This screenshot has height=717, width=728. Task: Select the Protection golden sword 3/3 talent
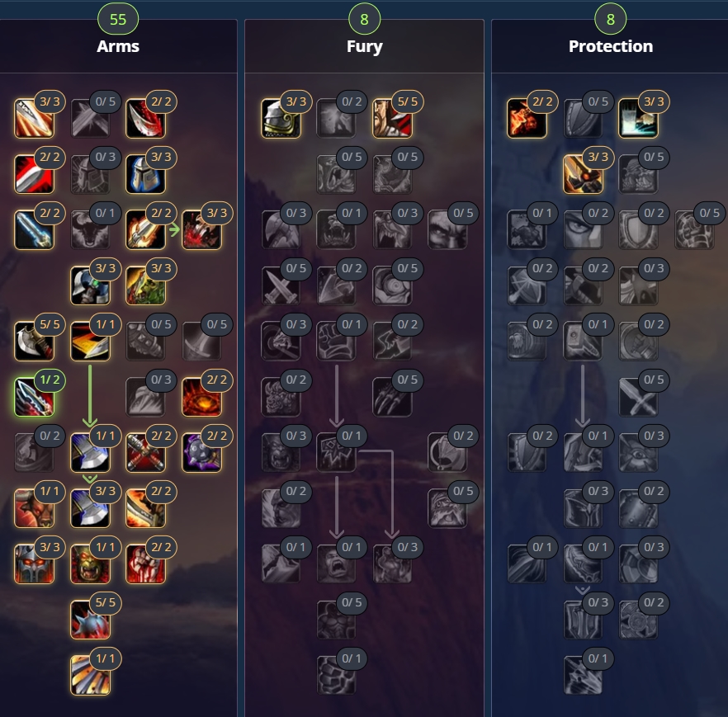(x=582, y=174)
